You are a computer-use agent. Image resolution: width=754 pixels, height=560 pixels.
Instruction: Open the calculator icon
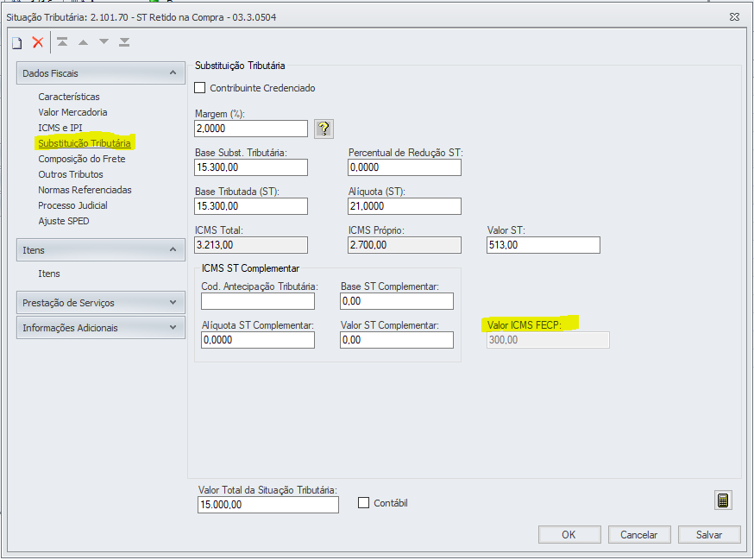(x=723, y=501)
